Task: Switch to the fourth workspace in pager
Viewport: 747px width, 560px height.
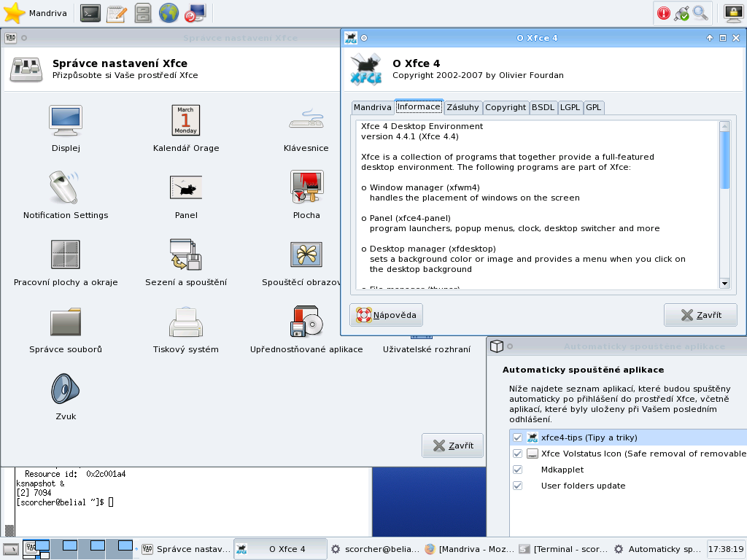Action: [120, 549]
